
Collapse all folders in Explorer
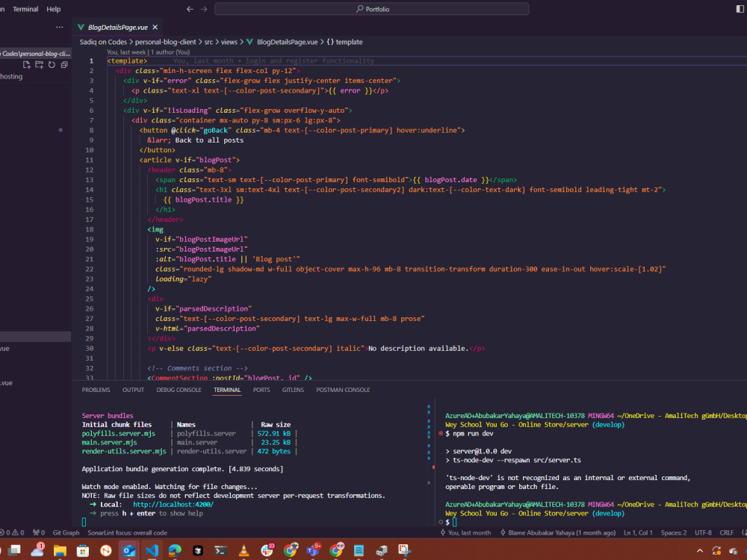63,65
